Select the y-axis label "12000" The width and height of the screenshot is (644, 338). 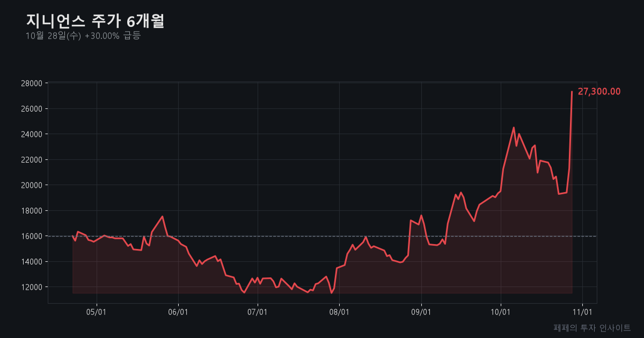[32, 287]
